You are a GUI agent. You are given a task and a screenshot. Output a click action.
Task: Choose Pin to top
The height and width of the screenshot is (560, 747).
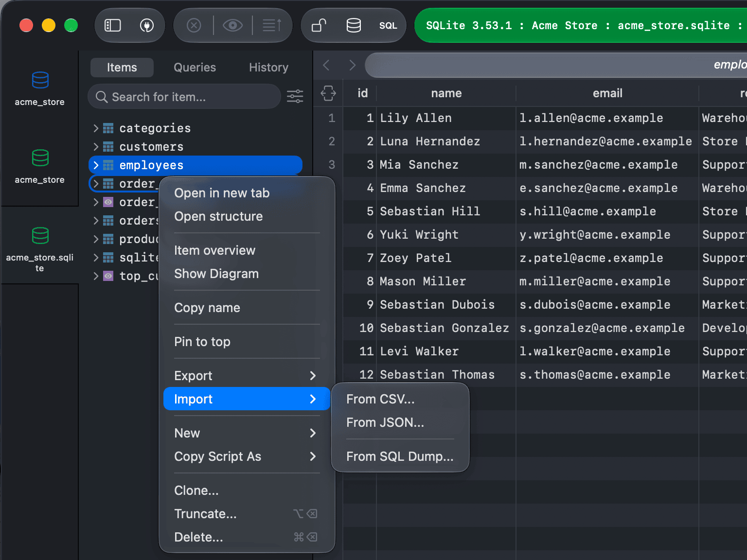247,342
